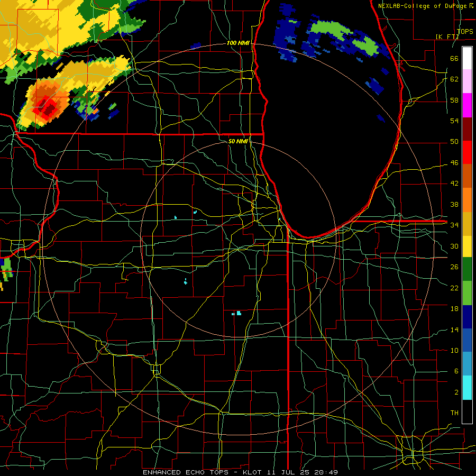Select the 38 value on the legend
This screenshot has height=476, width=476.
454,204
